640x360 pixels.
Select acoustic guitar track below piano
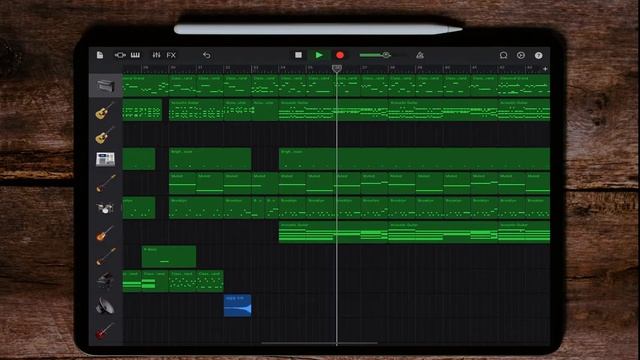[106, 110]
